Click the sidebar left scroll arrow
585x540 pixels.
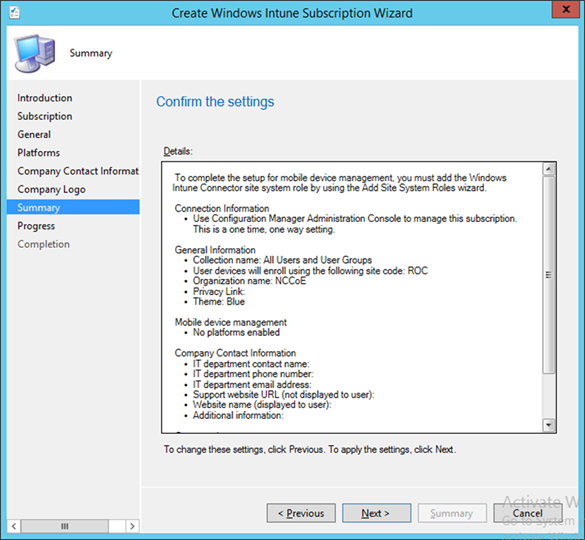(x=13, y=526)
